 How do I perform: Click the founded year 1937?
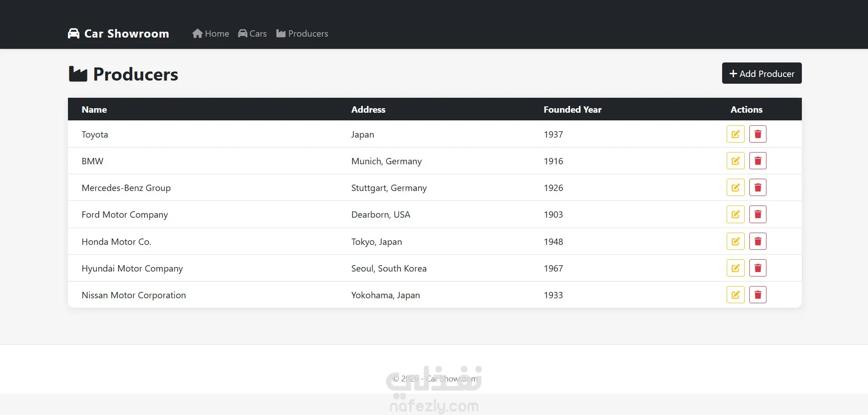tap(553, 134)
